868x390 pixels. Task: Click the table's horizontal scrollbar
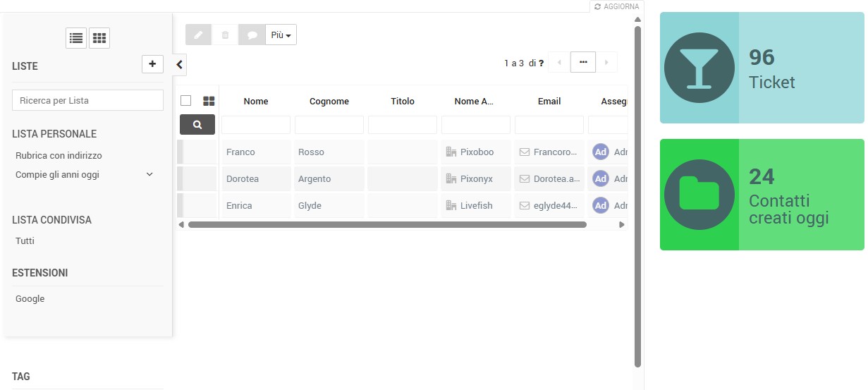387,225
